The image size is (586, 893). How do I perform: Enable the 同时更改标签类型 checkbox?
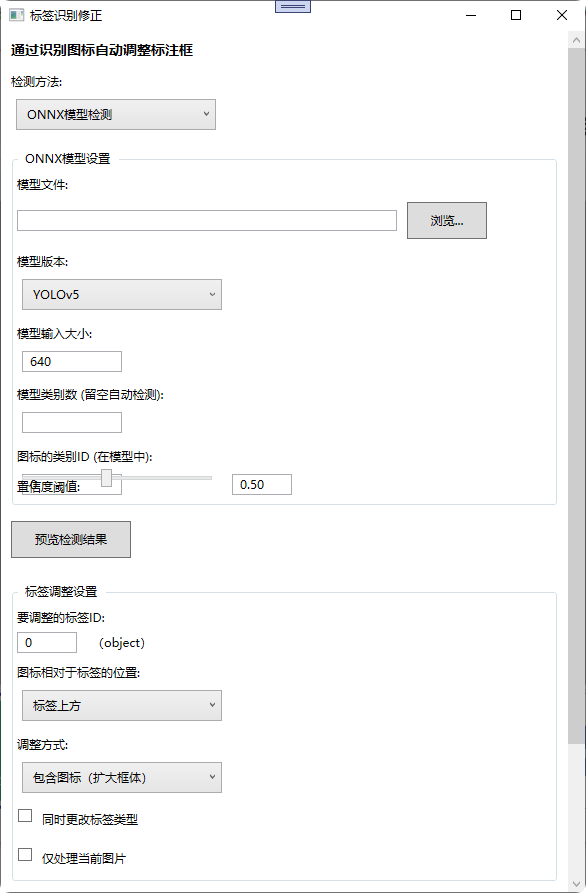tap(24, 815)
